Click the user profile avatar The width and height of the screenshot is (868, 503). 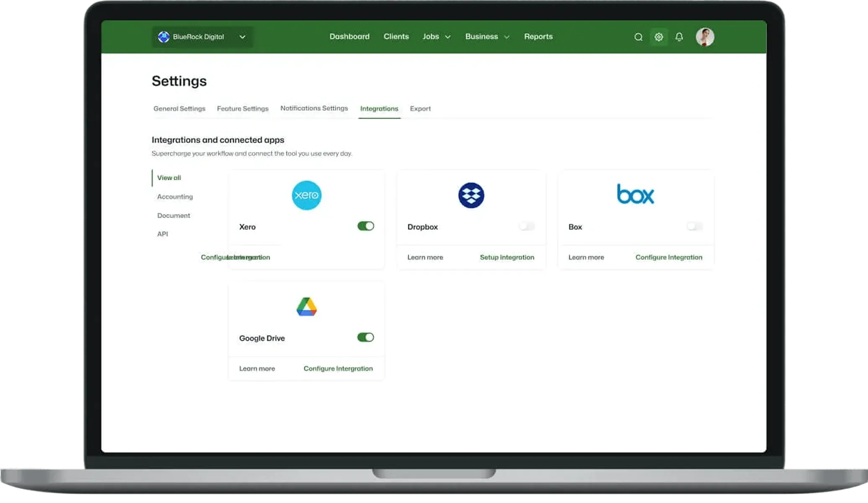click(x=705, y=37)
